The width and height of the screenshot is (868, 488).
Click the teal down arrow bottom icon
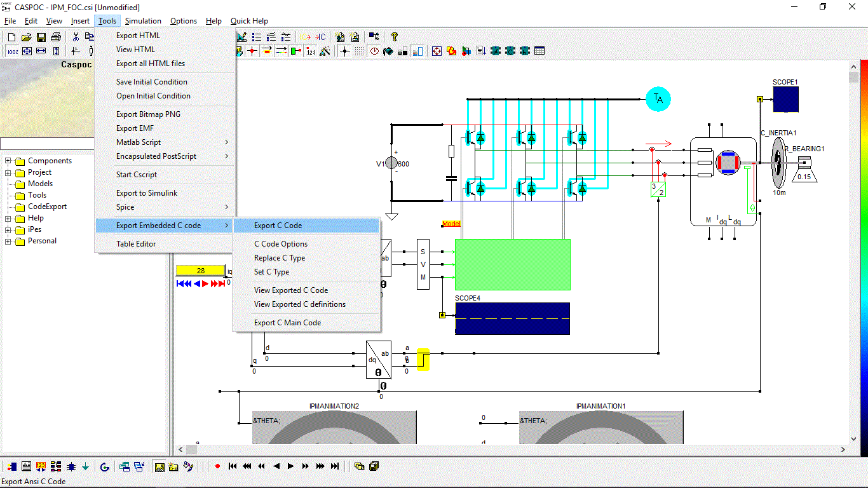tap(85, 466)
